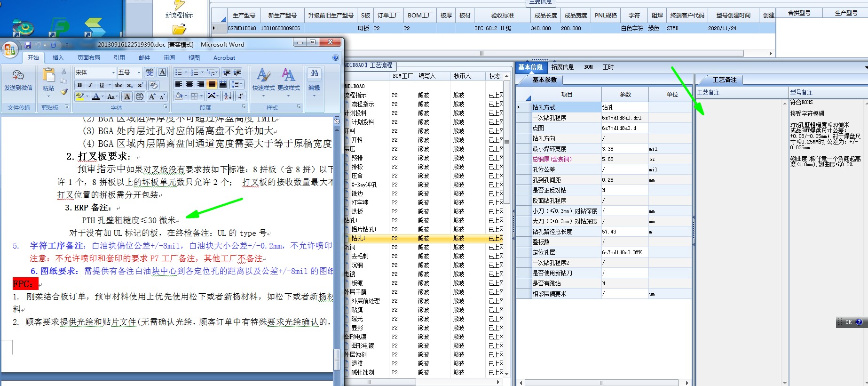Screen dimensions: 868x386
Task: Open the Borders dropdown arrow
Action: point(201,96)
